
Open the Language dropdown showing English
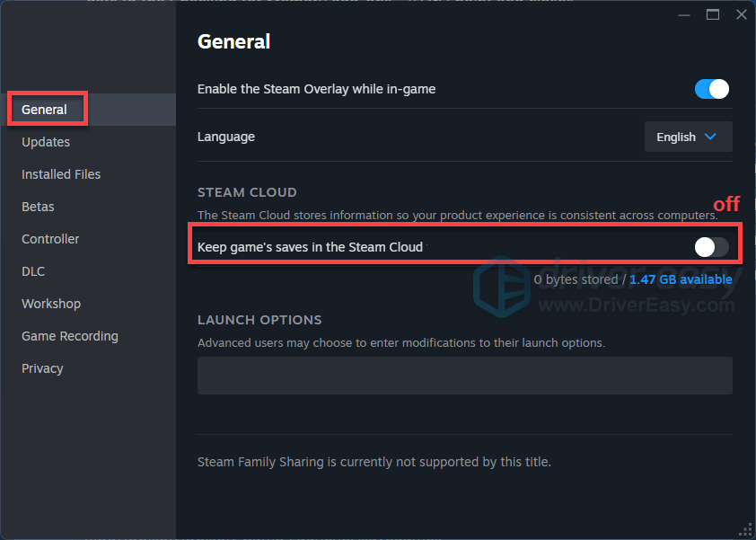pyautogui.click(x=688, y=137)
